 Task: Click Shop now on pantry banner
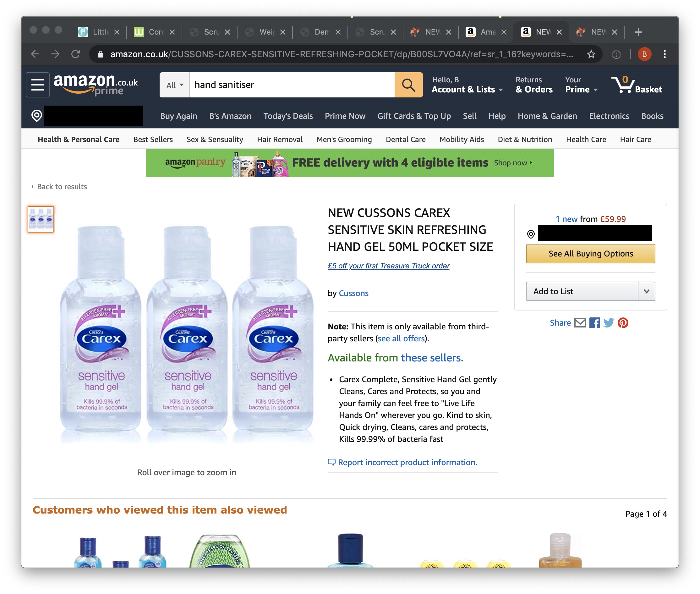[x=513, y=163]
